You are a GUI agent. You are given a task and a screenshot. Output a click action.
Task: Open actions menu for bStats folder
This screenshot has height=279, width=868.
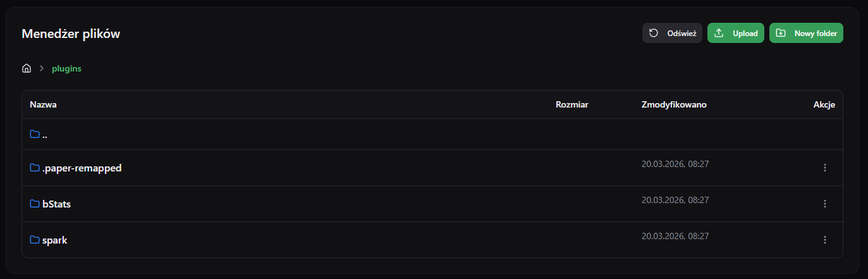[x=824, y=204]
